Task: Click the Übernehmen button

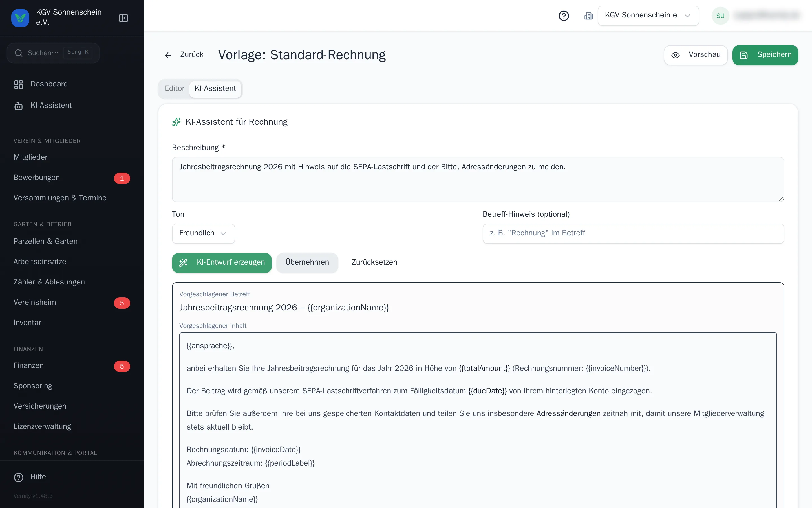Action: tap(307, 263)
